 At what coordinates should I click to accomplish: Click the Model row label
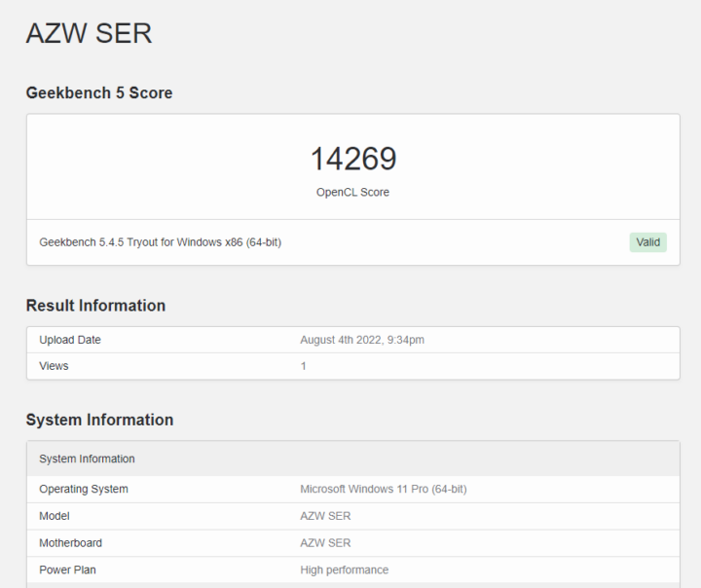[55, 516]
